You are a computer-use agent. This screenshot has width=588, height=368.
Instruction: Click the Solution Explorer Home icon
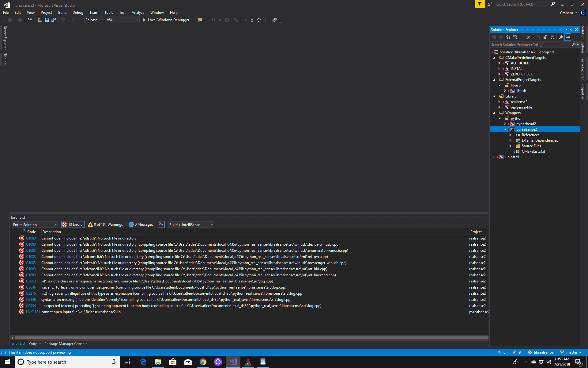pyautogui.click(x=508, y=37)
